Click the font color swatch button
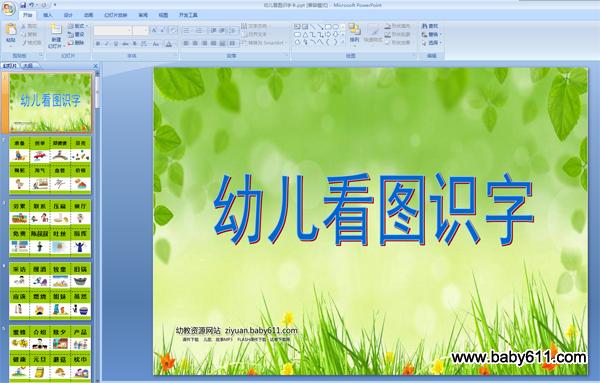This screenshot has width=600, height=383. pyautogui.click(x=169, y=44)
